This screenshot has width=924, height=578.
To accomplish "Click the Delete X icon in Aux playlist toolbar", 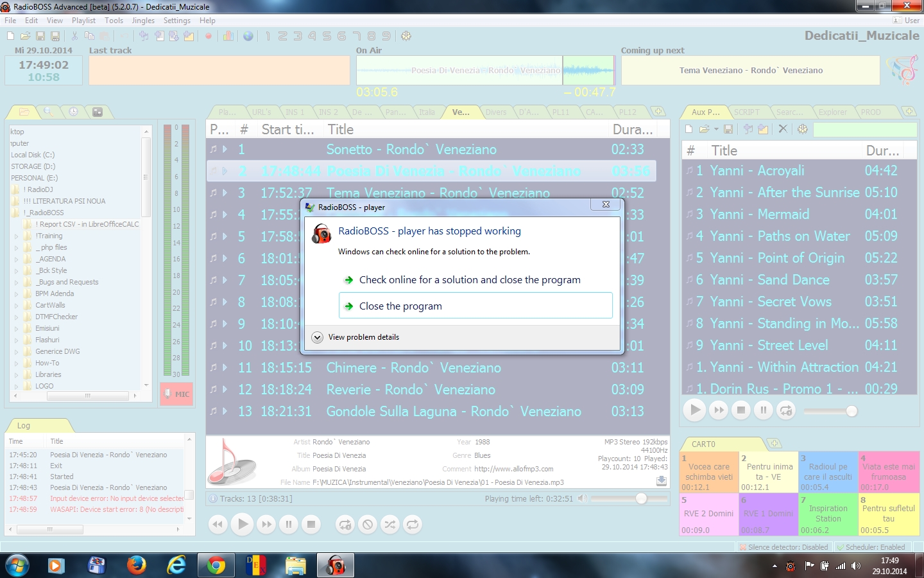I will [783, 128].
